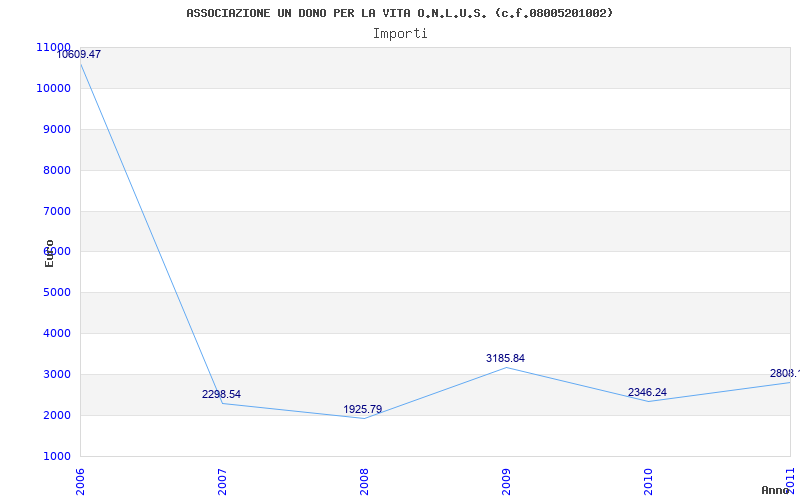The height and width of the screenshot is (500, 800).
Task: Click the 2008 x-axis year label
Action: coord(364,482)
